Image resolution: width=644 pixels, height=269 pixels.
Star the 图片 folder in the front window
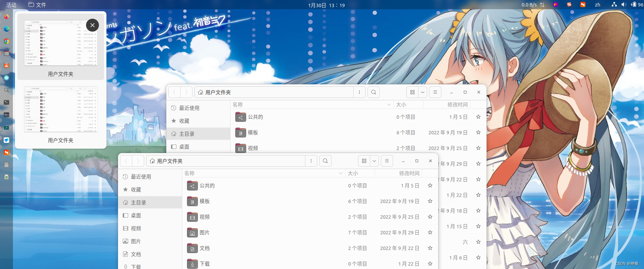coord(430,233)
